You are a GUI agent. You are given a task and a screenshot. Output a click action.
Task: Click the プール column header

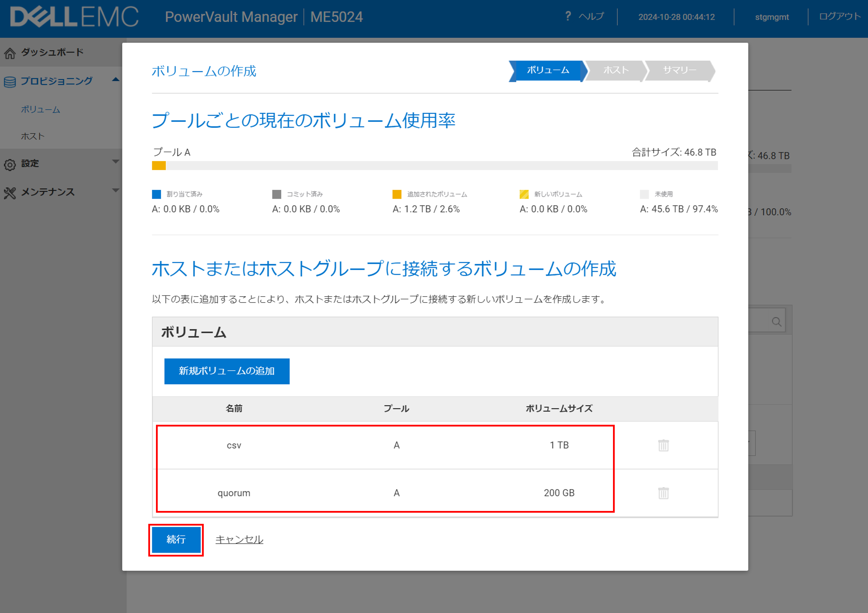pyautogui.click(x=397, y=408)
